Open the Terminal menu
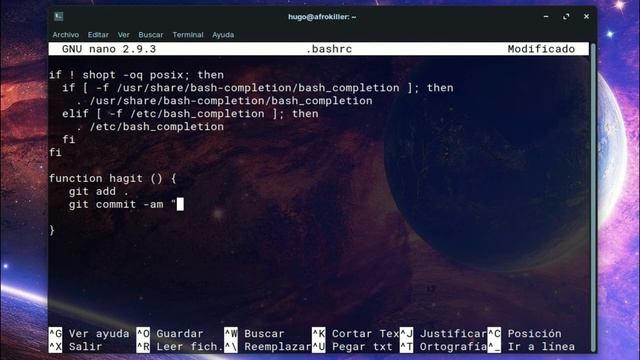The image size is (640, 360). 188,35
